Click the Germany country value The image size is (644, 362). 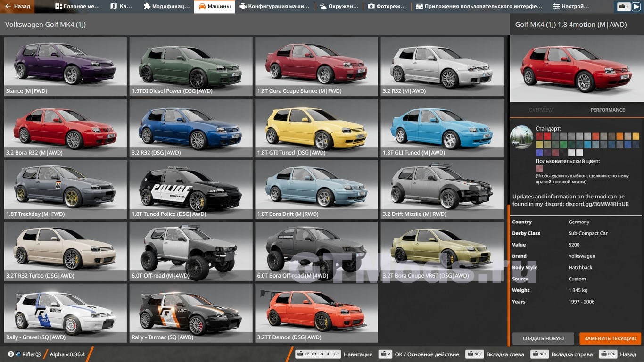click(x=579, y=222)
